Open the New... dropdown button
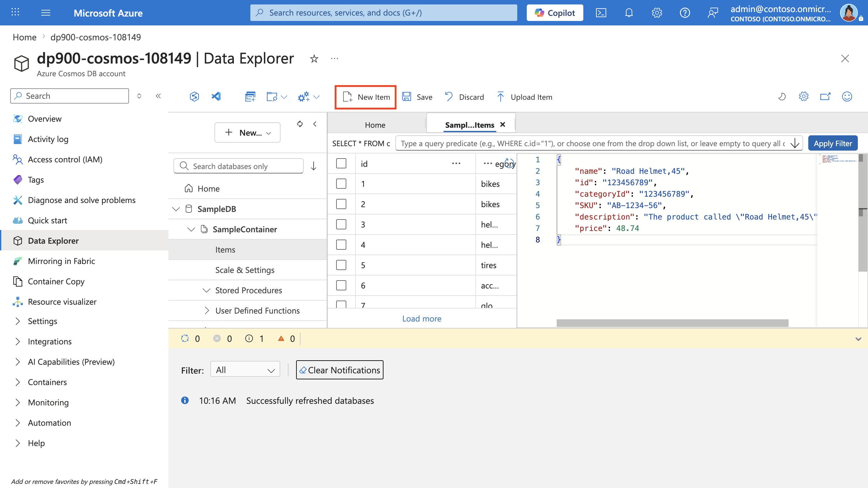Screen dimensions: 868x488 point(247,132)
